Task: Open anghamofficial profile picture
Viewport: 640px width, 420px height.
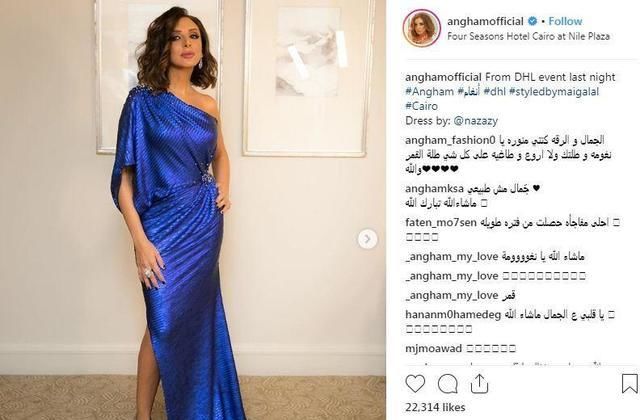Action: (422, 29)
